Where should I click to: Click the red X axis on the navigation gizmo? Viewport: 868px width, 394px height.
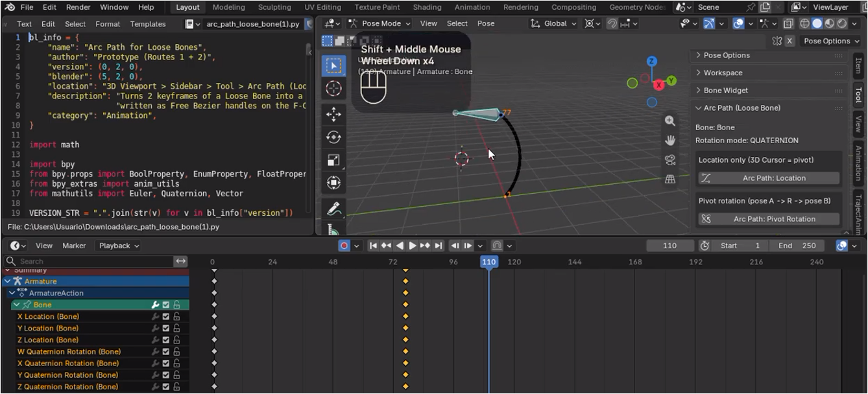[659, 84]
